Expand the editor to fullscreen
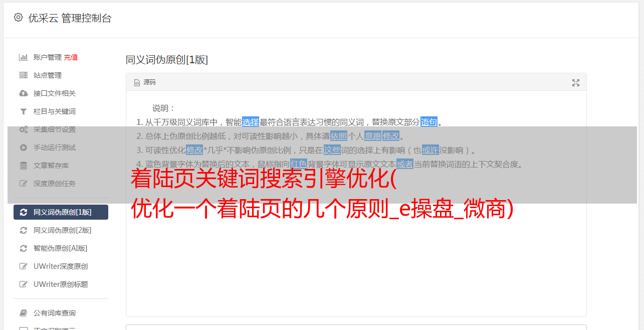The height and width of the screenshot is (330, 644). point(576,83)
